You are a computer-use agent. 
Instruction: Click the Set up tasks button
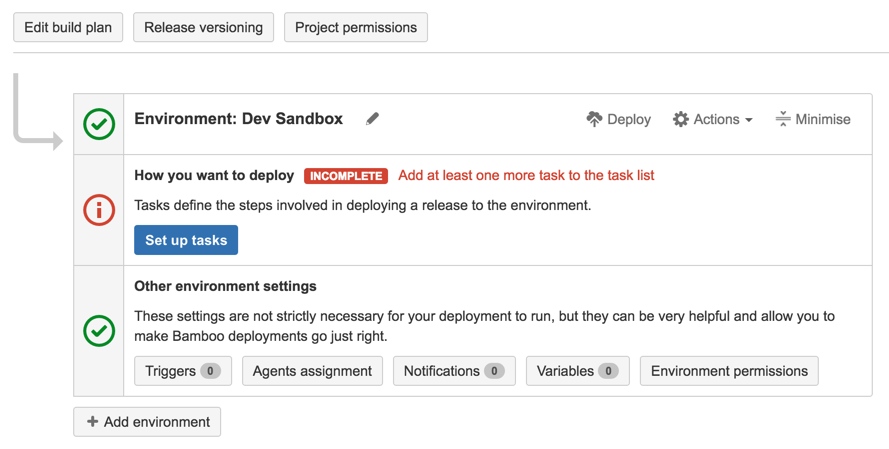(186, 240)
